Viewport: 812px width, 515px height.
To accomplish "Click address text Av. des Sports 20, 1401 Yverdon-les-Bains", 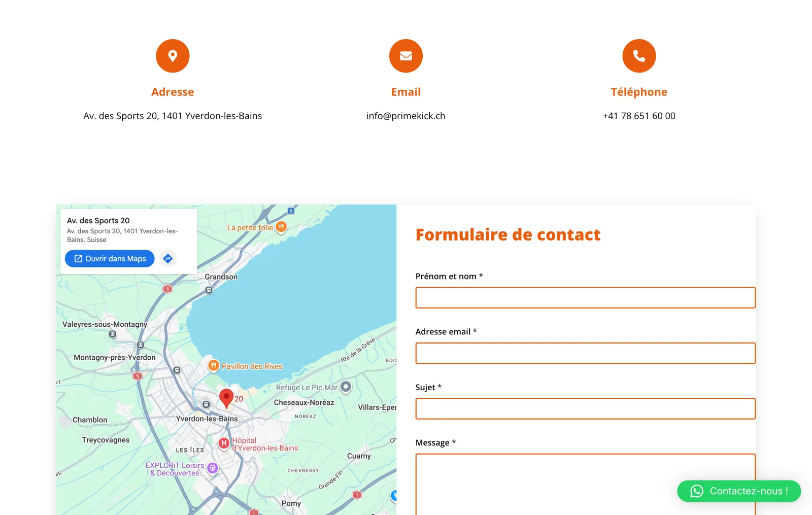I will pyautogui.click(x=173, y=116).
